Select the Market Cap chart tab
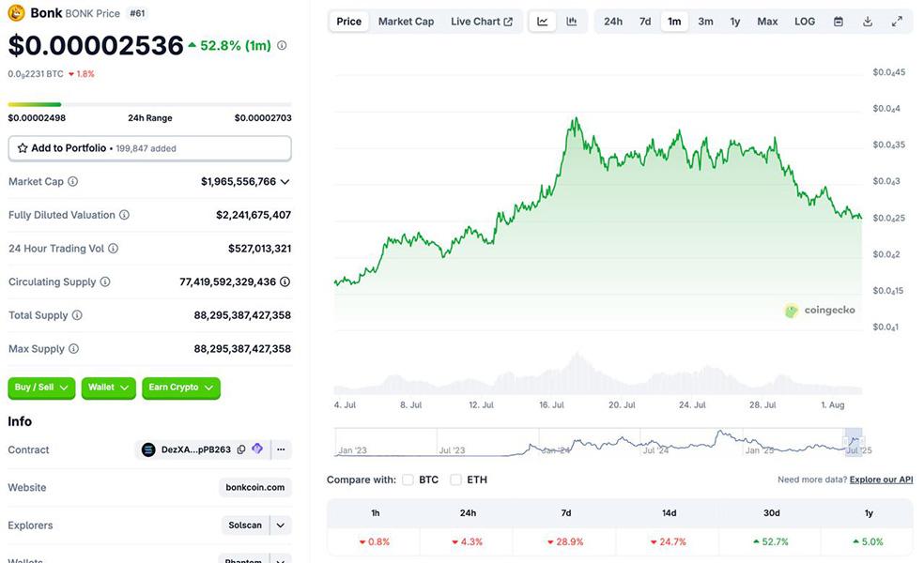The image size is (924, 563). (406, 22)
